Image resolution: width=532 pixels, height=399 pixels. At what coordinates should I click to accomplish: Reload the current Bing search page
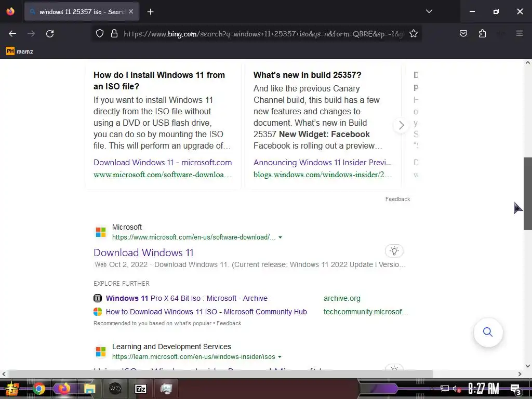tap(50, 34)
